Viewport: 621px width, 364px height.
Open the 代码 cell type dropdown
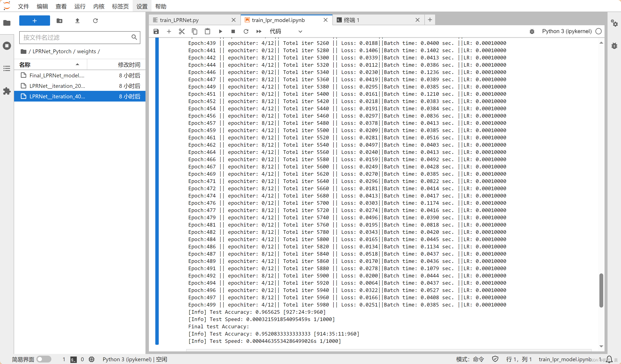(x=286, y=31)
